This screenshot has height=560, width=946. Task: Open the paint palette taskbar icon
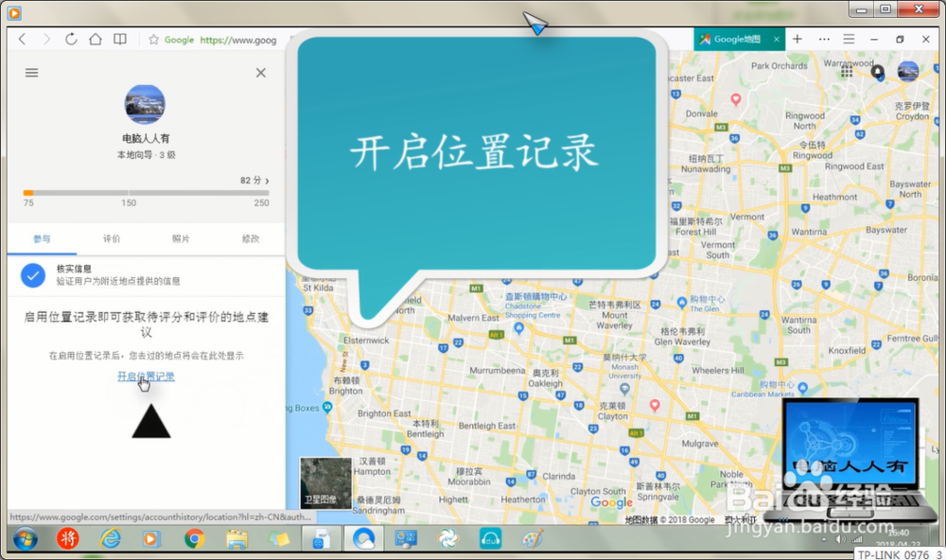point(532,538)
